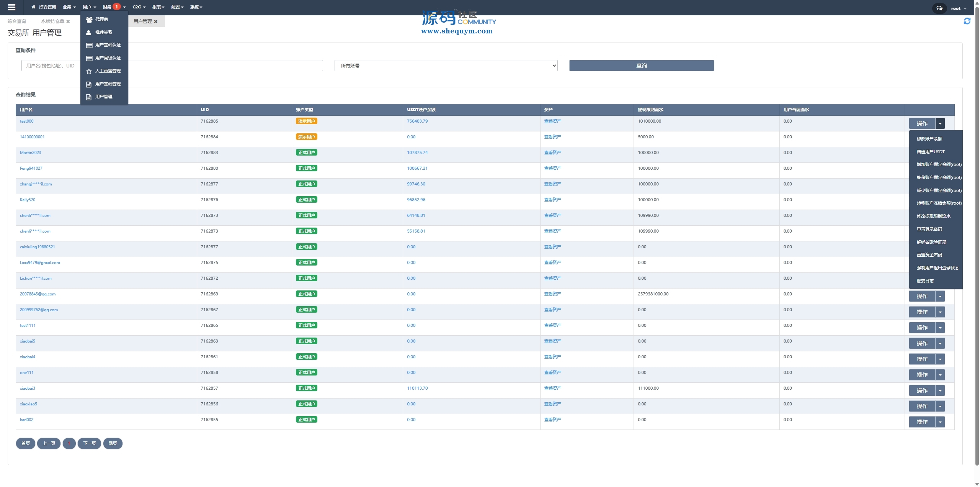
Task: Expand the 所有账号 account type dropdown
Action: click(446, 66)
